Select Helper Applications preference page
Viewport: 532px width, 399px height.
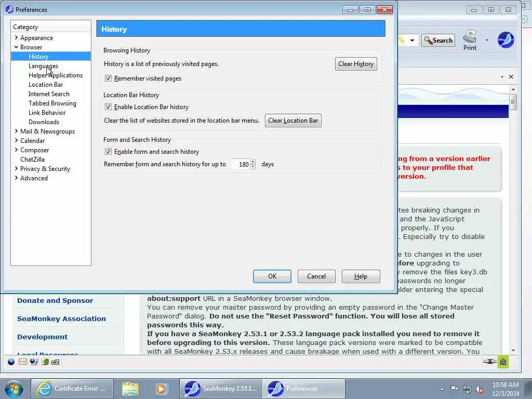pyautogui.click(x=56, y=75)
